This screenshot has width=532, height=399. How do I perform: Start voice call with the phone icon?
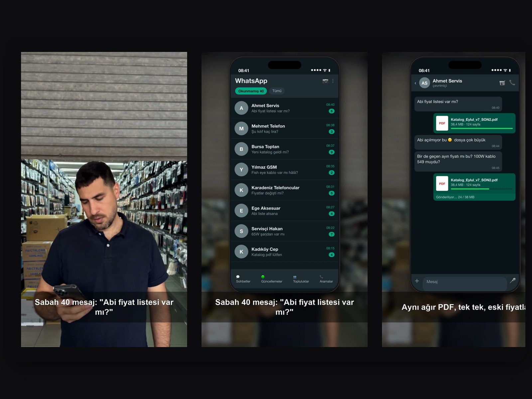pos(512,83)
